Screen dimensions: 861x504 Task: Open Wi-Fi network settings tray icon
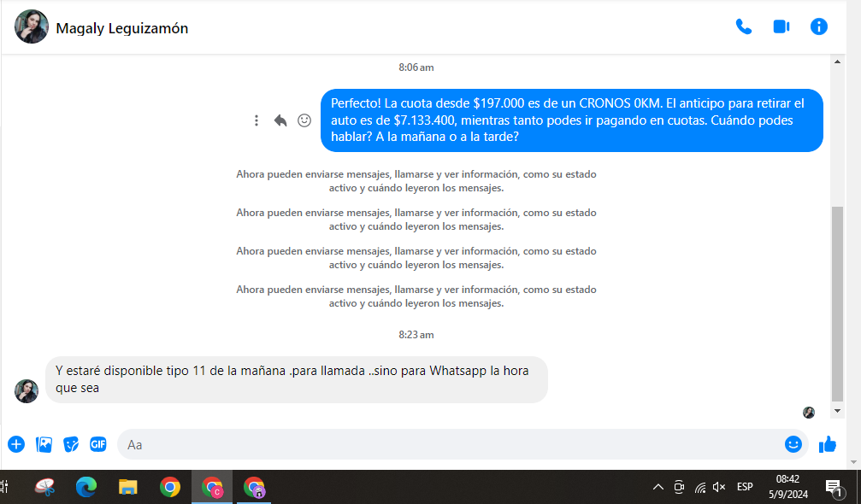click(x=700, y=487)
